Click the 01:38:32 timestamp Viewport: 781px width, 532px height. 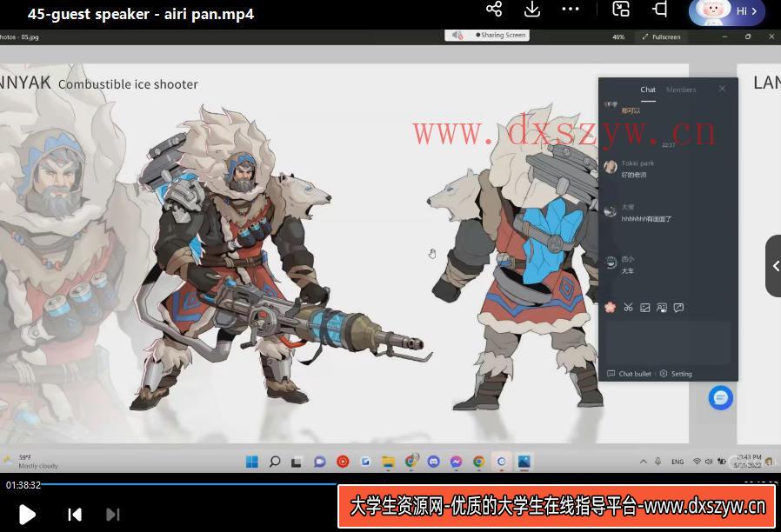pos(23,485)
